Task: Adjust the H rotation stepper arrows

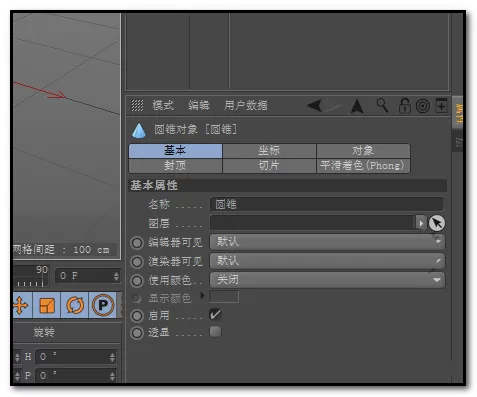Action: click(112, 357)
